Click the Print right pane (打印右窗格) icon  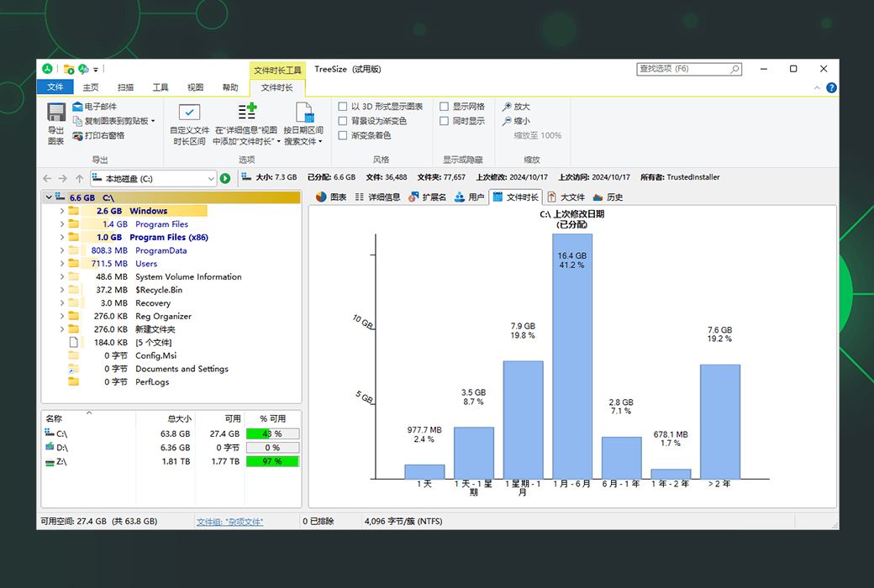[78, 135]
